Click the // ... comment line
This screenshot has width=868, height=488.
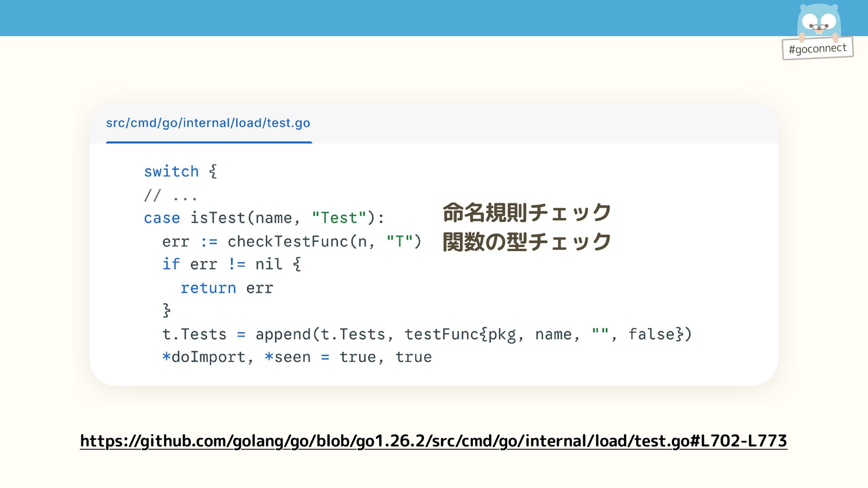[x=170, y=196]
